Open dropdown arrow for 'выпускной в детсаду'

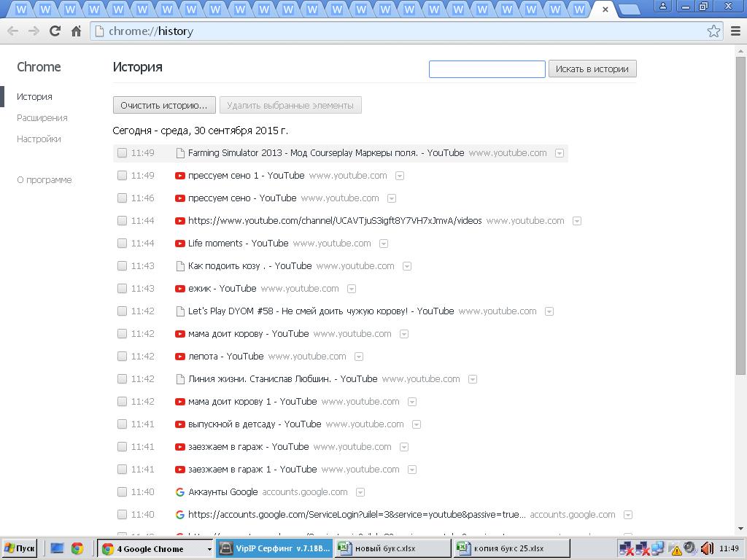click(417, 425)
